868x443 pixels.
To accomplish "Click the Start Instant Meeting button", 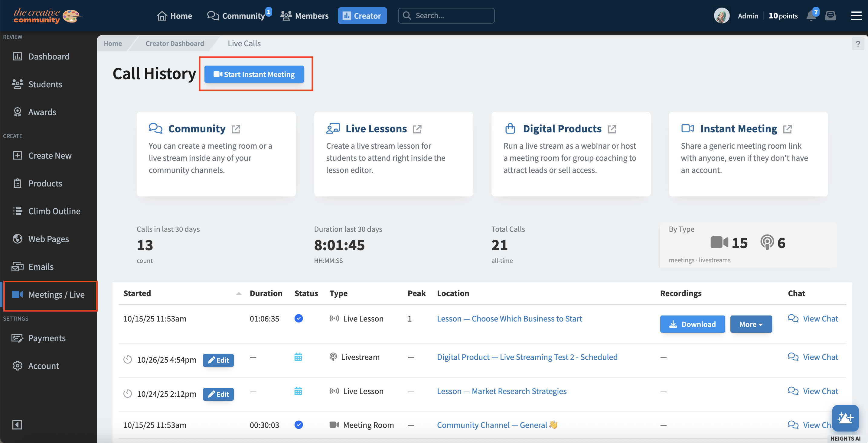I will 254,74.
